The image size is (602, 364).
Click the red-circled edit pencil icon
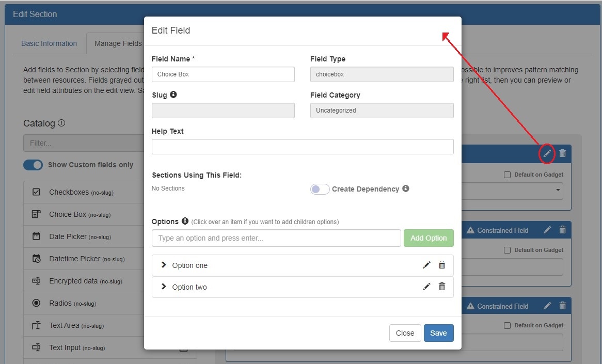pos(547,153)
